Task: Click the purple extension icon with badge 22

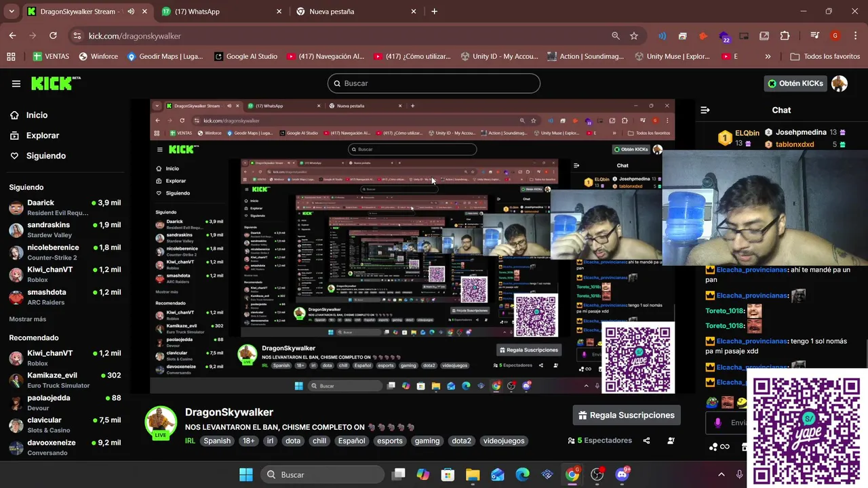Action: click(724, 37)
